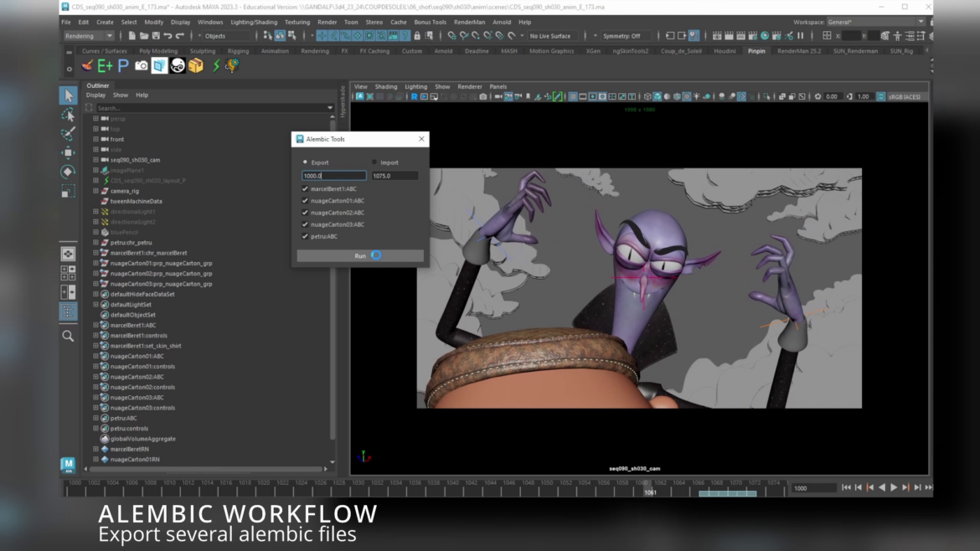Expand the marcelBeret1:ABC set in Outliner

[x=95, y=325]
